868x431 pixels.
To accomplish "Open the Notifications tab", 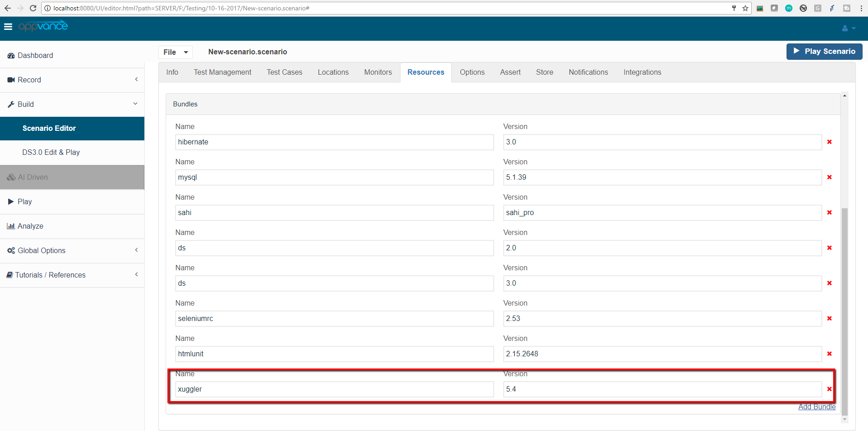I will point(588,72).
